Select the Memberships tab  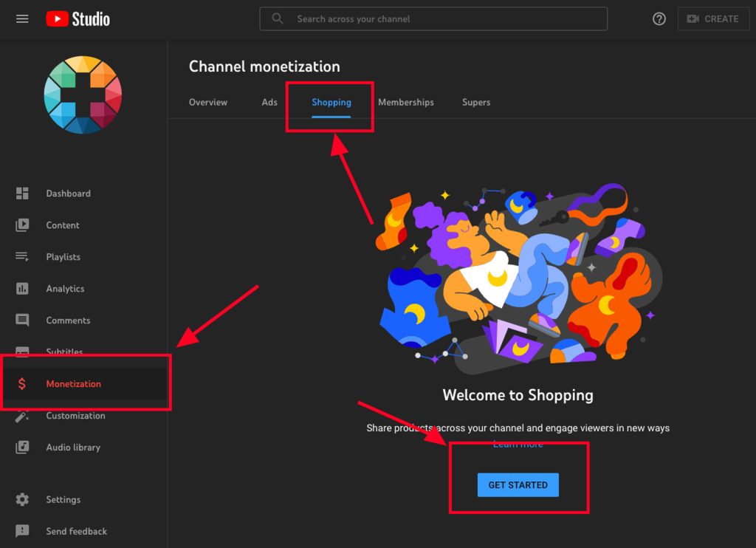coord(406,102)
